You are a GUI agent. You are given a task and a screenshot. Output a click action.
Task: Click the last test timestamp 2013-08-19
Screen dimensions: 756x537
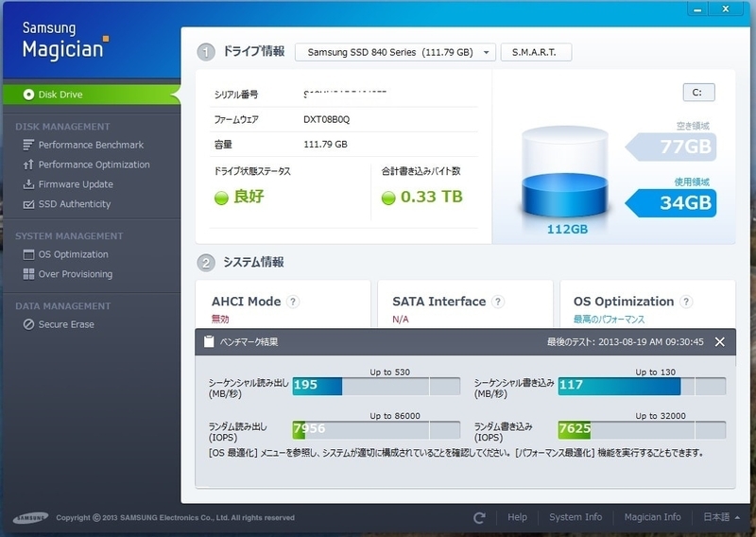[625, 342]
